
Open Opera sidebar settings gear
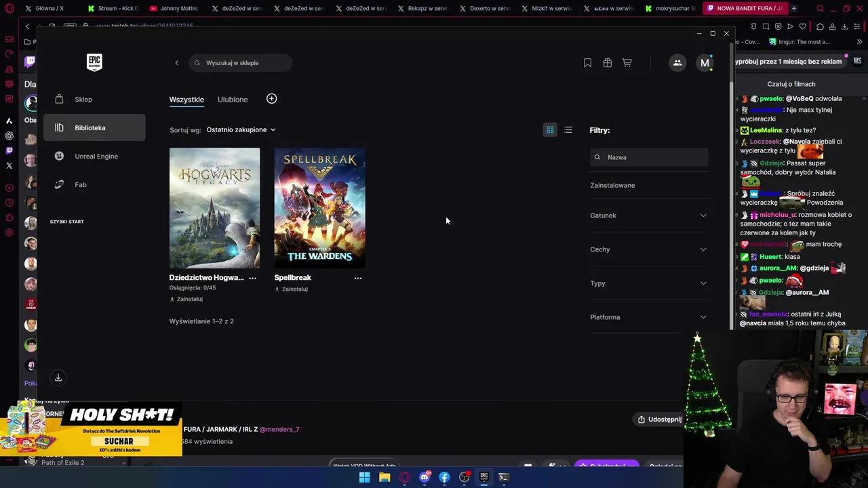coord(9,232)
